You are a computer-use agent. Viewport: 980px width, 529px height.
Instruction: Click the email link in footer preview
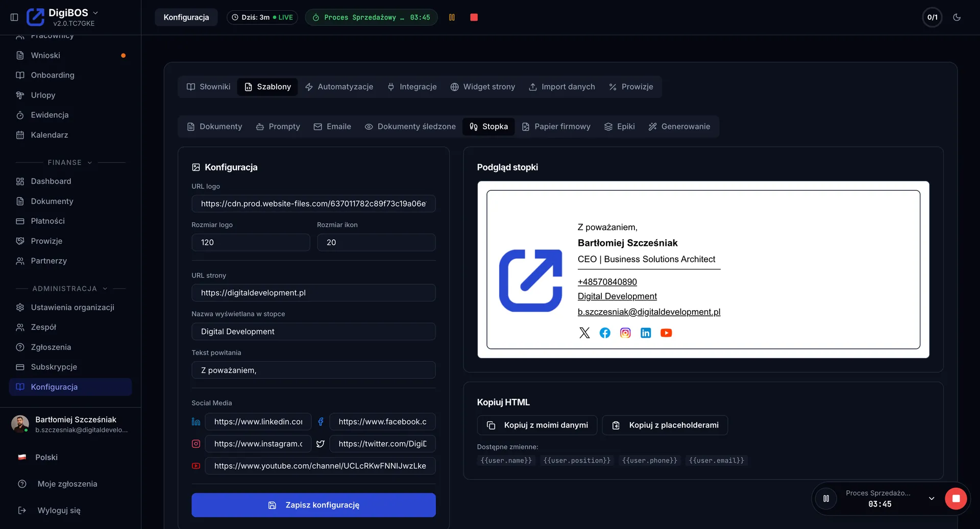coord(649,312)
